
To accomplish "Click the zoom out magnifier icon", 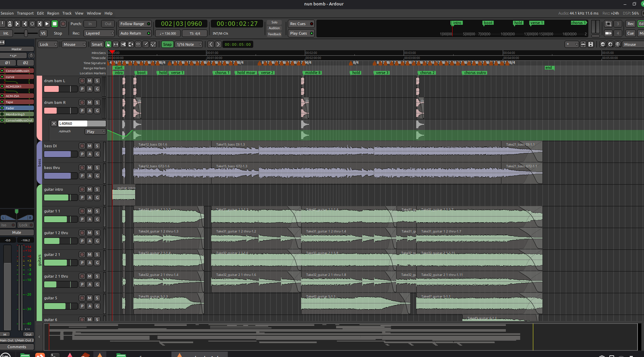I will (603, 44).
